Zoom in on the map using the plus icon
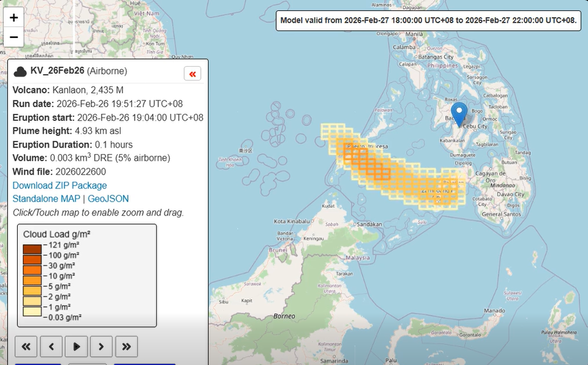The height and width of the screenshot is (365, 588). [13, 17]
